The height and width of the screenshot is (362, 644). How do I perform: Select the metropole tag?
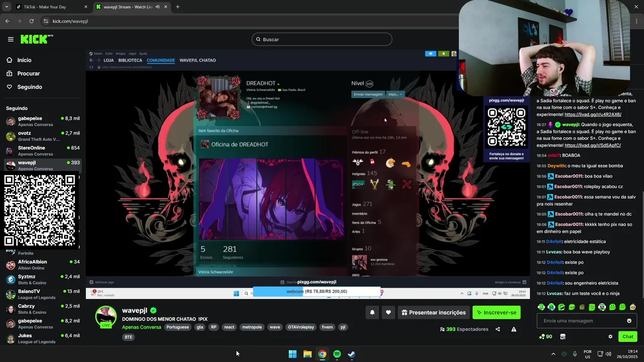[x=252, y=327]
